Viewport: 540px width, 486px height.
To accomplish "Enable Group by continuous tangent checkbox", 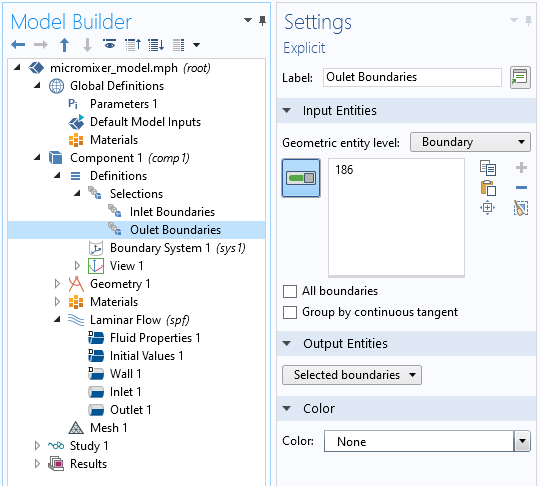I will pyautogui.click(x=290, y=312).
